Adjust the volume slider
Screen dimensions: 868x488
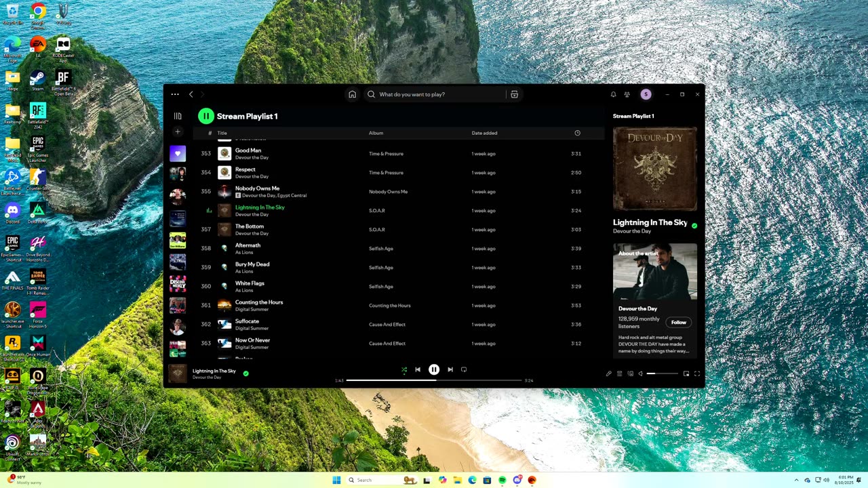click(663, 373)
